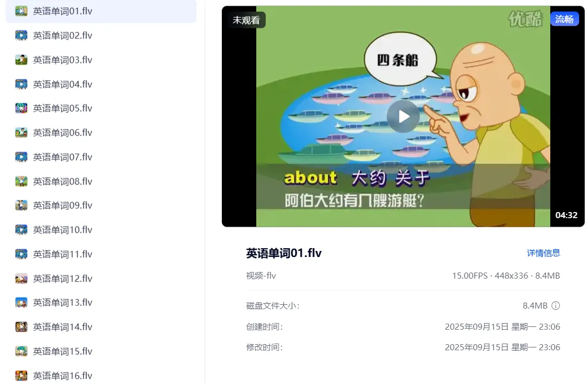Open 英语单词04.flv in the list
This screenshot has height=383, width=588.
[x=101, y=84]
